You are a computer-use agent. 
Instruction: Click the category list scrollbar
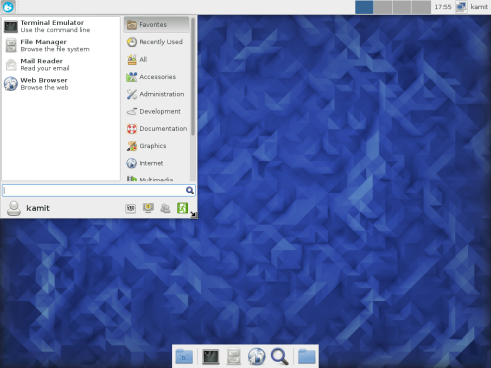pos(193,76)
